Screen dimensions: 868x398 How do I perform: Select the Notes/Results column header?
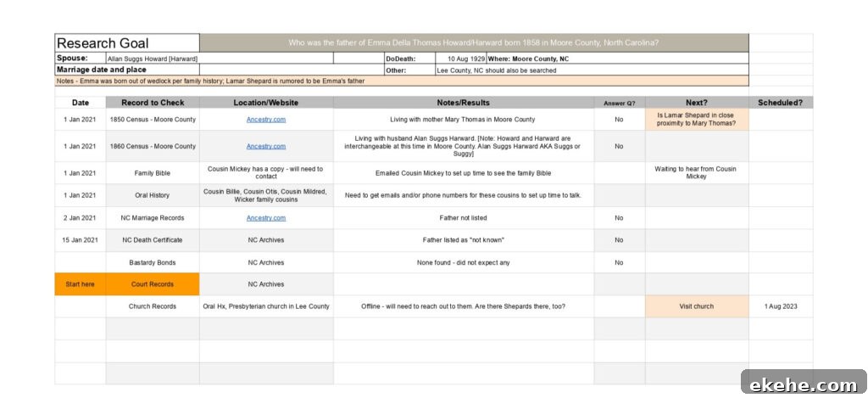click(x=464, y=103)
